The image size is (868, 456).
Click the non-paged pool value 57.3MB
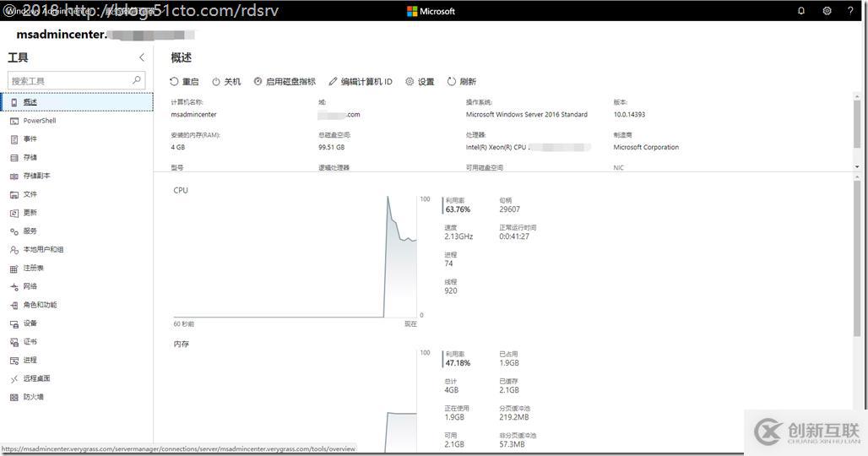click(x=512, y=444)
